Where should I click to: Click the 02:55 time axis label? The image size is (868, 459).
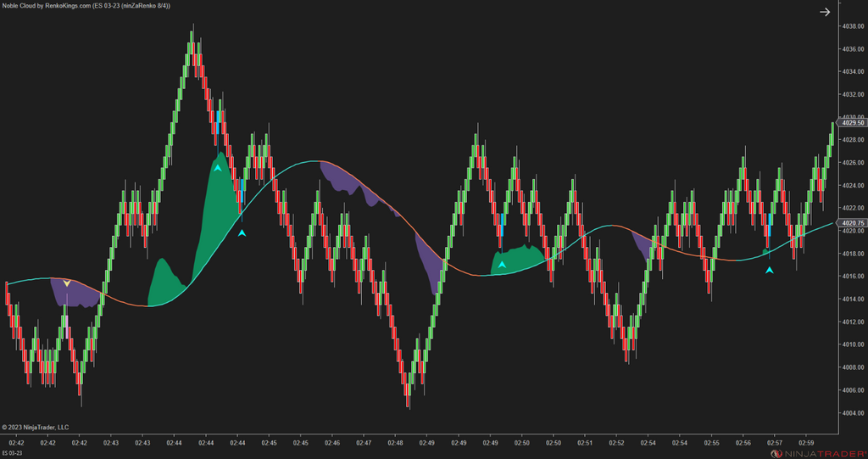pos(711,443)
